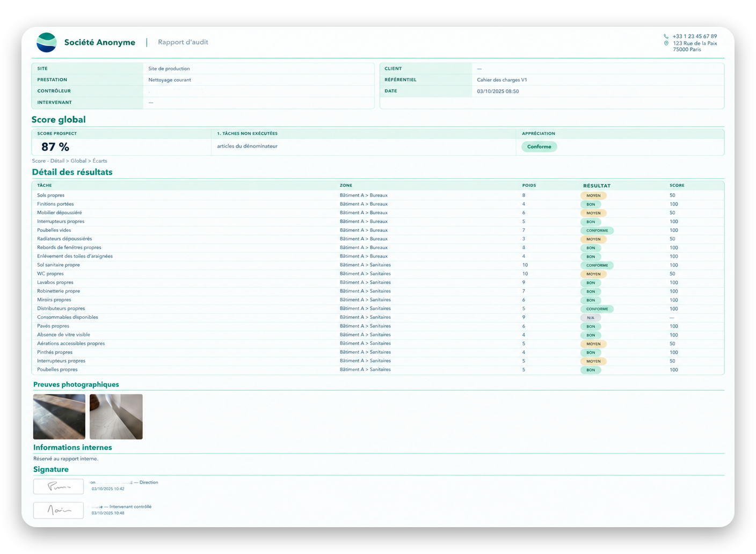Select the 'Mobilier dépoussiéré' task

[x=60, y=213]
